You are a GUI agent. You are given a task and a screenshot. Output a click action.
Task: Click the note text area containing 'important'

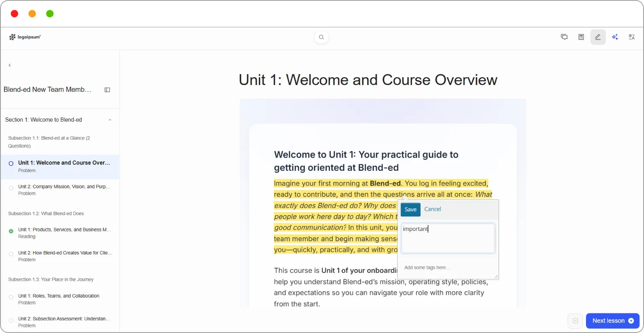point(448,238)
